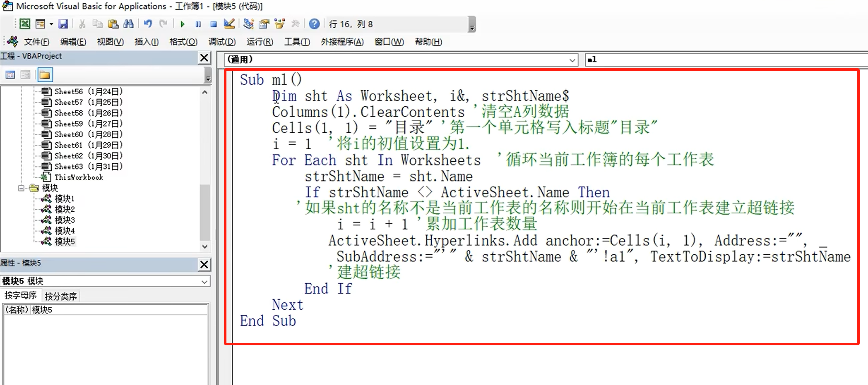The width and height of the screenshot is (868, 385).
Task: Open the 外接程序(A) menu
Action: tap(342, 42)
